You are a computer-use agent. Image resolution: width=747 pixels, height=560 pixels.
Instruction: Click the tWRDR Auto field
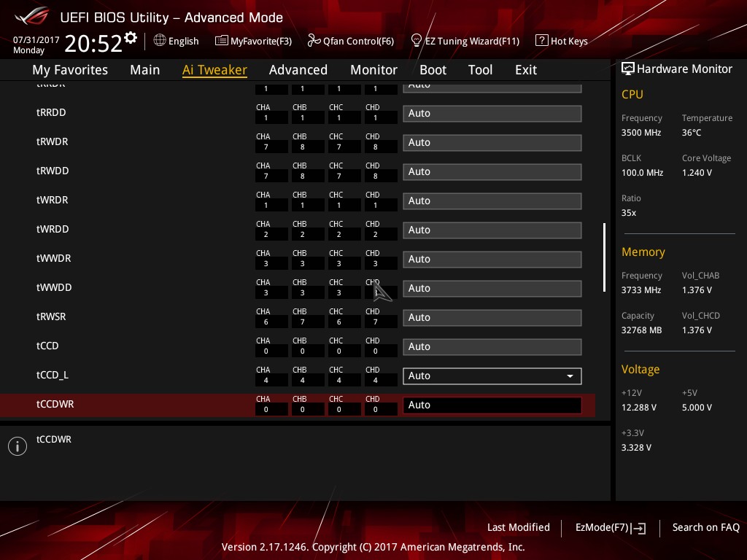point(492,201)
